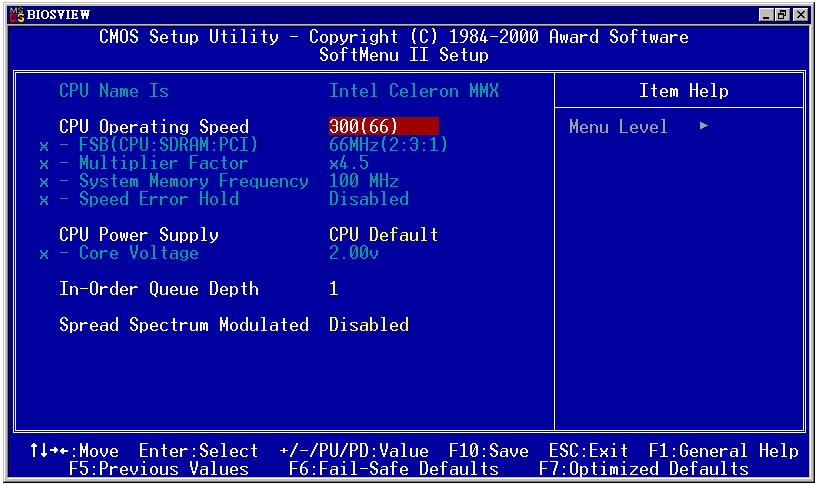Click the System Memory Frequency label
Image resolution: width=815 pixels, height=484 pixels.
click(x=193, y=181)
